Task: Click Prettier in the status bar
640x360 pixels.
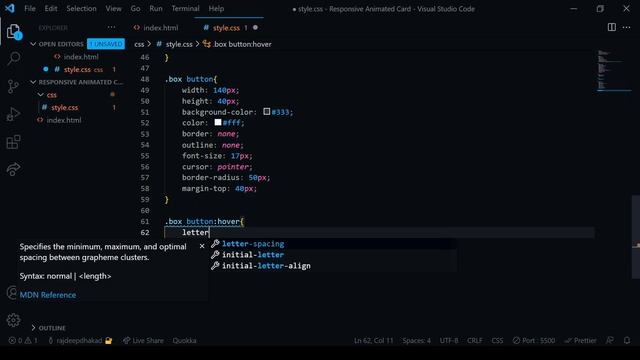Action: point(580,340)
